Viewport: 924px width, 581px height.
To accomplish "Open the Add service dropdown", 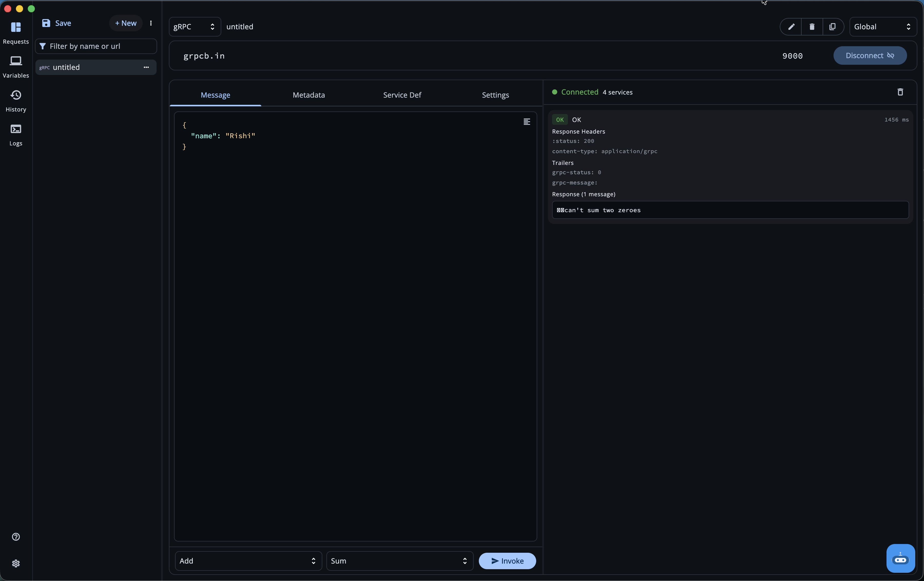I will click(x=248, y=561).
